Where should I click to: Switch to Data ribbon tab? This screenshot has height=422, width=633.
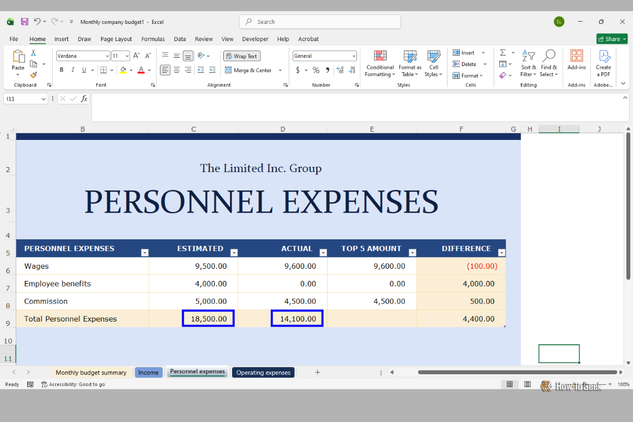tap(180, 39)
